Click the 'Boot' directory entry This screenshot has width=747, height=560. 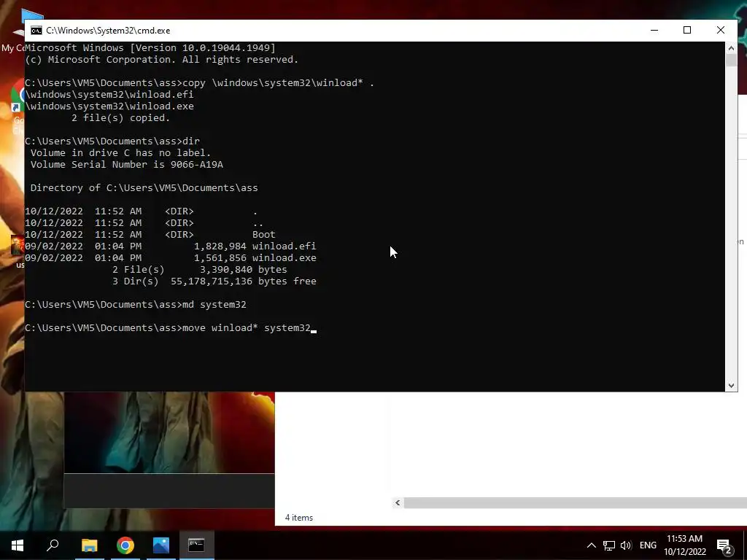(264, 234)
